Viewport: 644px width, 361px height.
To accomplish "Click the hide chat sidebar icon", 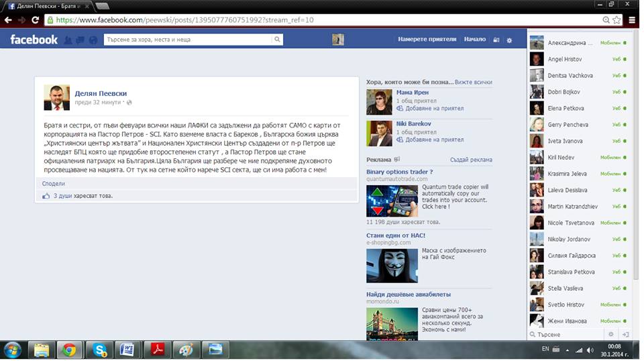I will pos(625,334).
